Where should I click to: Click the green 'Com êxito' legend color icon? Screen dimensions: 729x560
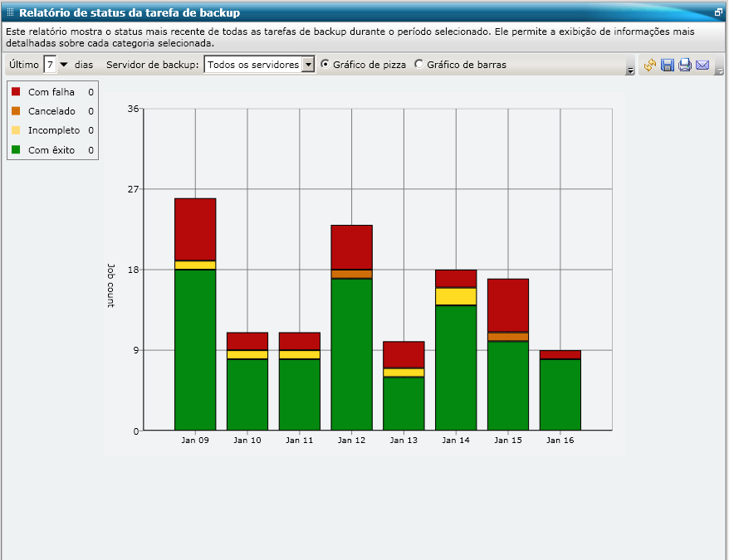tap(14, 150)
